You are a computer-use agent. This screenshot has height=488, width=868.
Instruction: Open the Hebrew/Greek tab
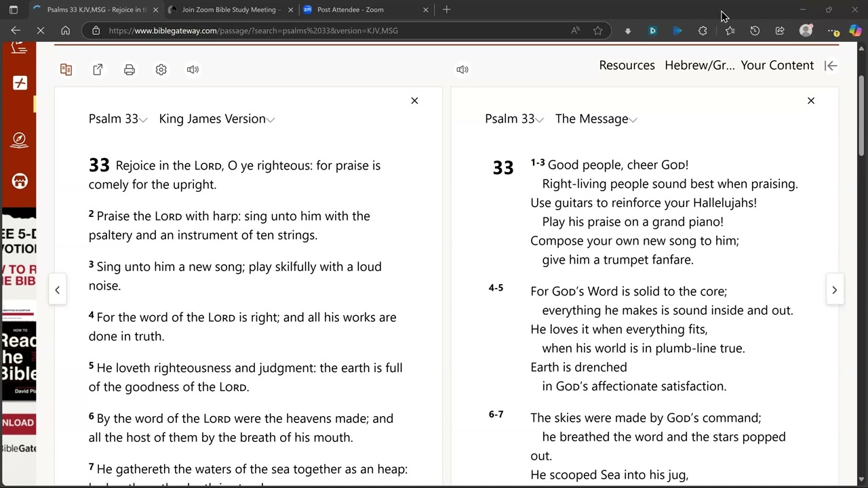(x=699, y=66)
